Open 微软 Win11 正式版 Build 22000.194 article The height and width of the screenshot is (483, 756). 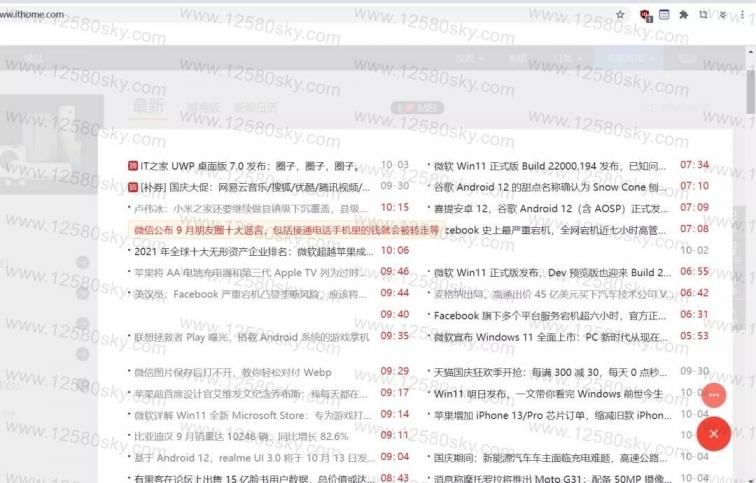point(550,166)
